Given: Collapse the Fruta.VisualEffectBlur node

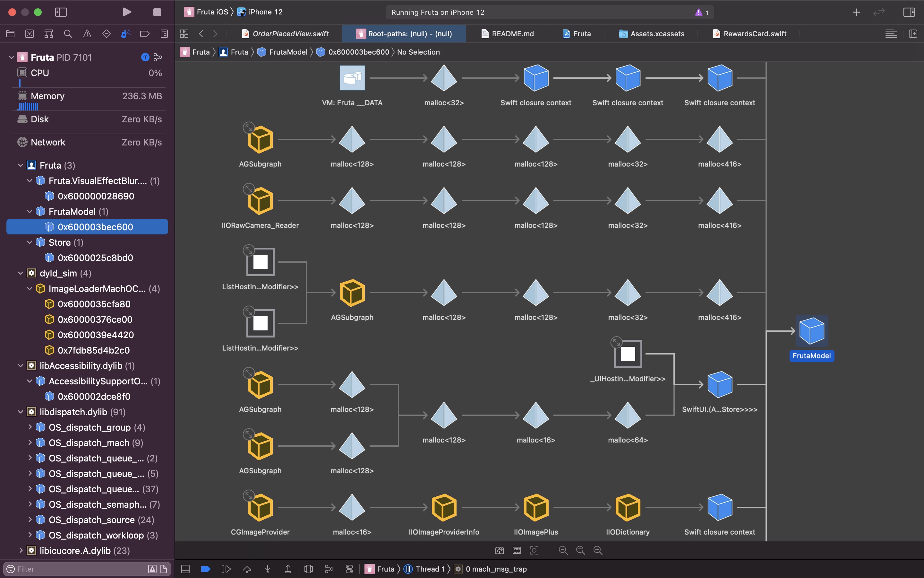Looking at the screenshot, I should click(x=30, y=180).
